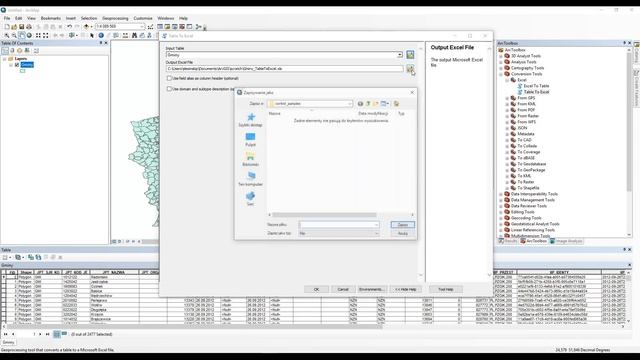Click the List By Drawing Order icon
The height and width of the screenshot is (360, 640).
pyautogui.click(x=5, y=51)
